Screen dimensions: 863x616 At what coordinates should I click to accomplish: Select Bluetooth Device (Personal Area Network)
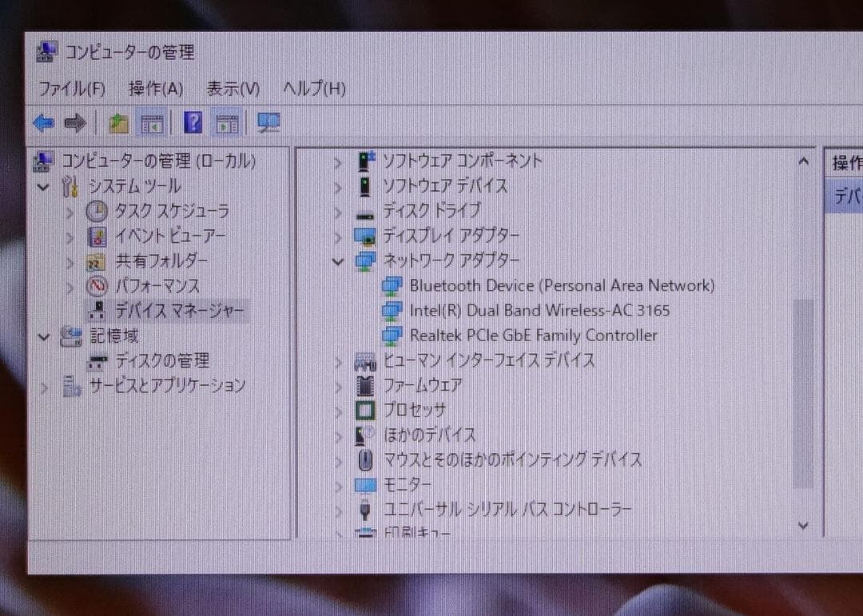560,285
